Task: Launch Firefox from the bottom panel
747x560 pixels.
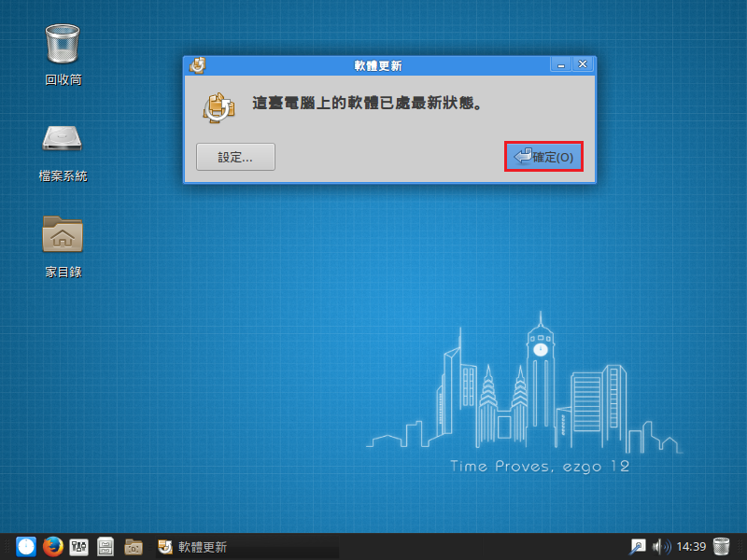Action: click(x=53, y=547)
